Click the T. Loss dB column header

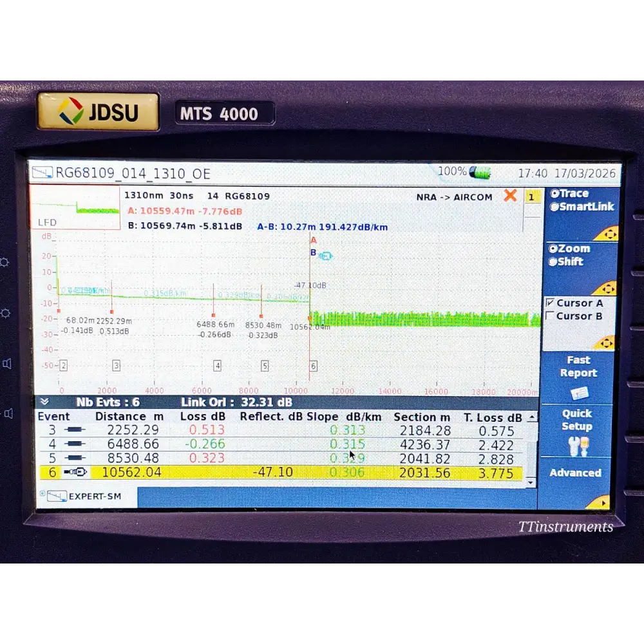(493, 418)
